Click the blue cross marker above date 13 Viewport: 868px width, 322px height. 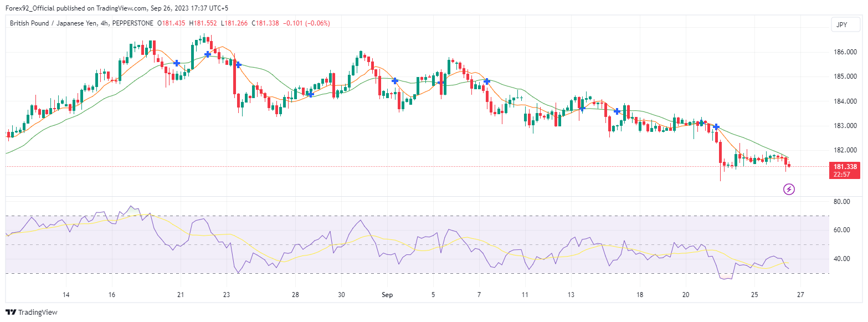[582, 109]
